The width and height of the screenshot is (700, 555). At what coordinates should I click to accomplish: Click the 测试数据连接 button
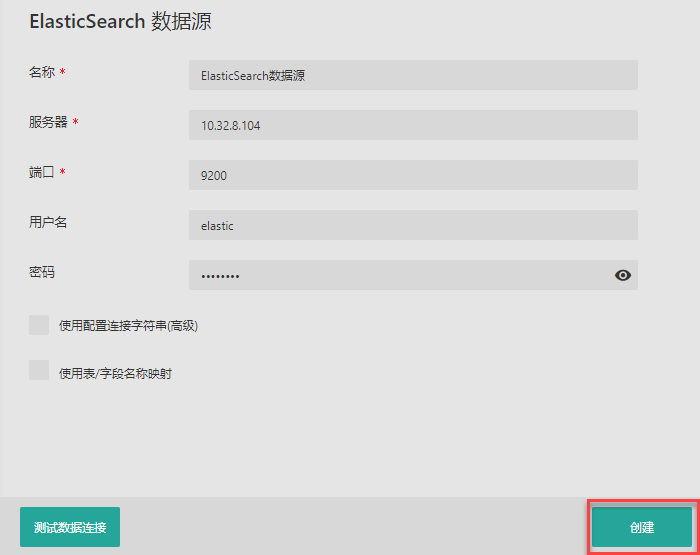pyautogui.click(x=70, y=527)
